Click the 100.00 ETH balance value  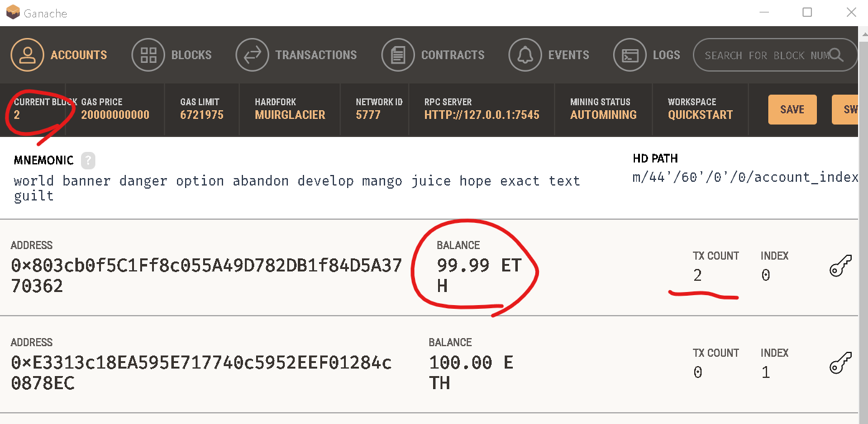point(471,373)
